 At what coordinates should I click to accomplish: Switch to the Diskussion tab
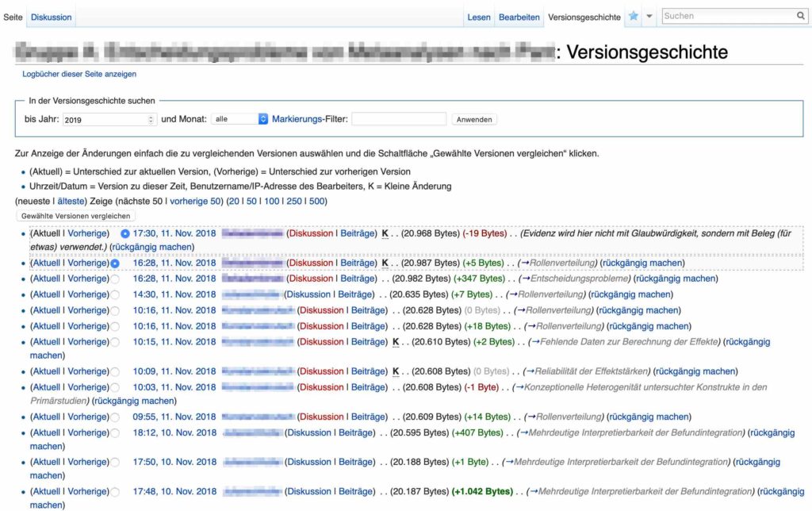[x=50, y=17]
